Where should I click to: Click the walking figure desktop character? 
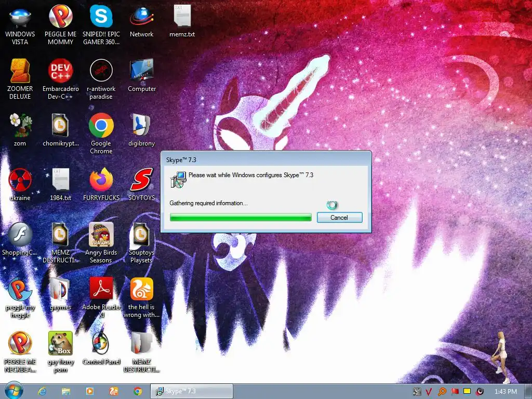point(501,357)
